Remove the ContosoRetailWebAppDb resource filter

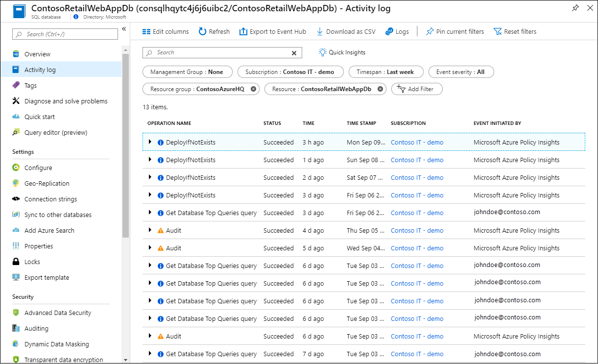coord(380,89)
